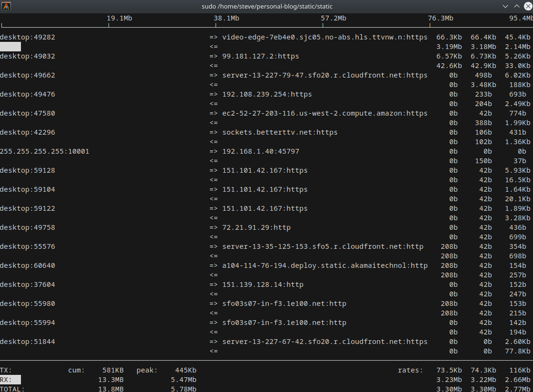Click the rates: label
This screenshot has width=533, height=392.
click(x=411, y=370)
